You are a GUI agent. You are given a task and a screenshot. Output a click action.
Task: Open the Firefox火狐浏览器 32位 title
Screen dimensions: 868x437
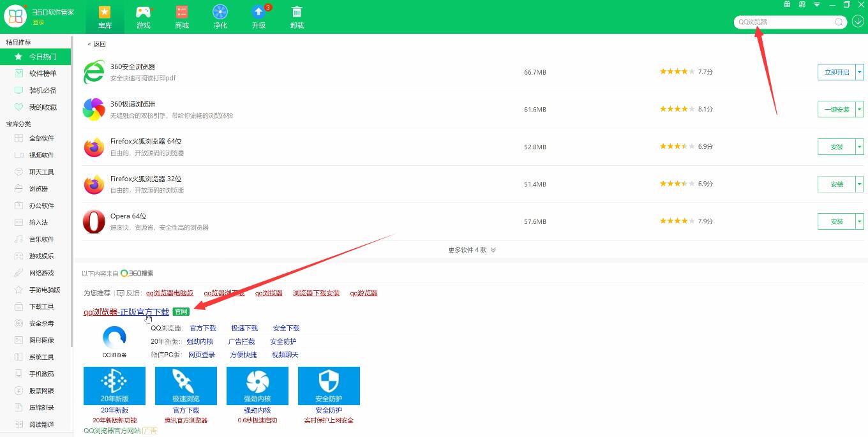click(x=146, y=179)
